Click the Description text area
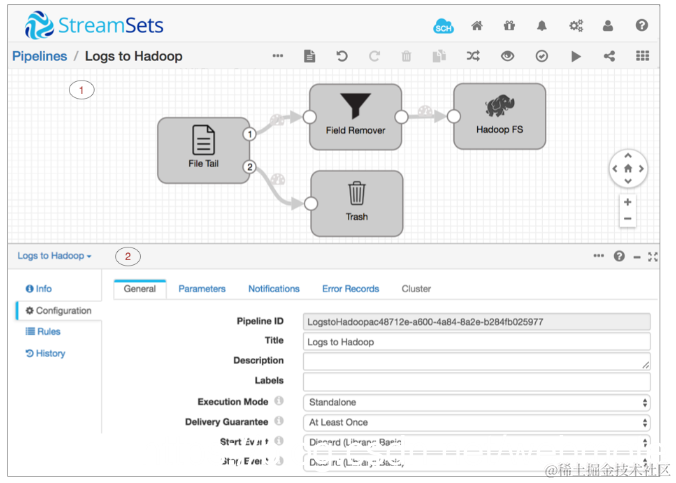Image resolution: width=676 pixels, height=483 pixels. click(x=476, y=361)
